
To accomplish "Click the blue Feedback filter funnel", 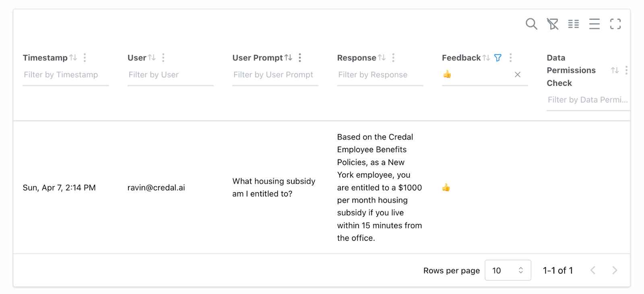I will [x=498, y=58].
